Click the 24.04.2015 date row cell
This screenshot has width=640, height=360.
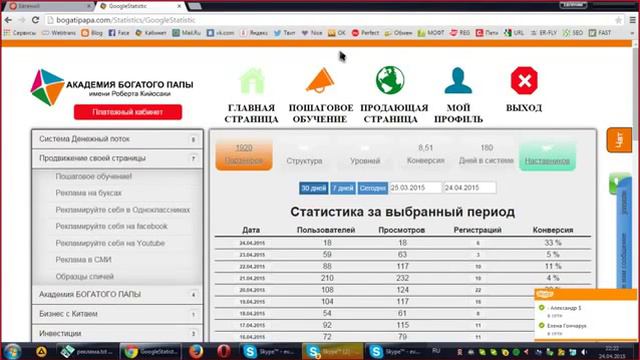tap(252, 243)
